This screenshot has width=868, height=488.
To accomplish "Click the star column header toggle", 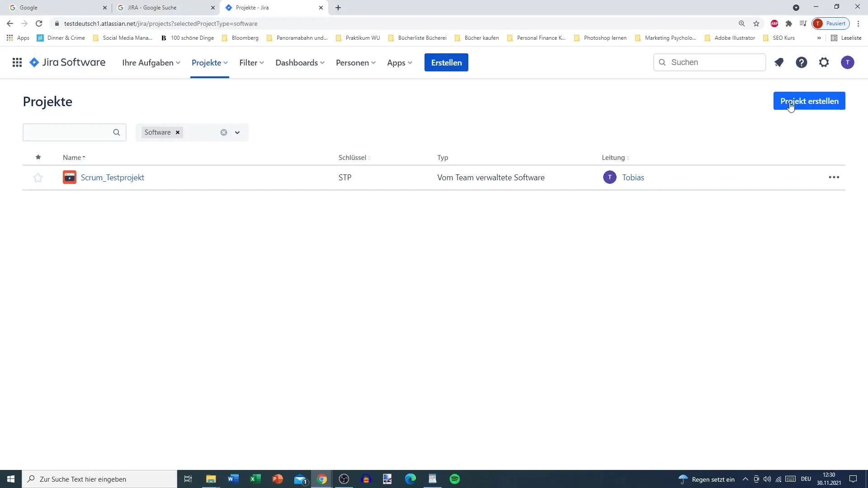I will 38,157.
